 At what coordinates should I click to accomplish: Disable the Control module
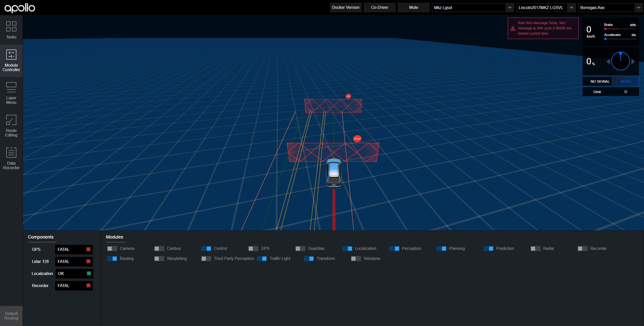[206, 248]
